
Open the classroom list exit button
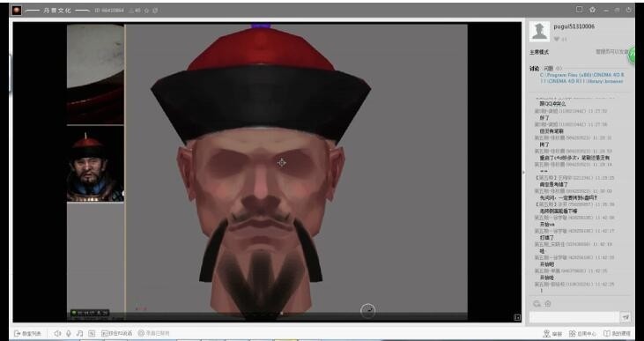[27, 334]
